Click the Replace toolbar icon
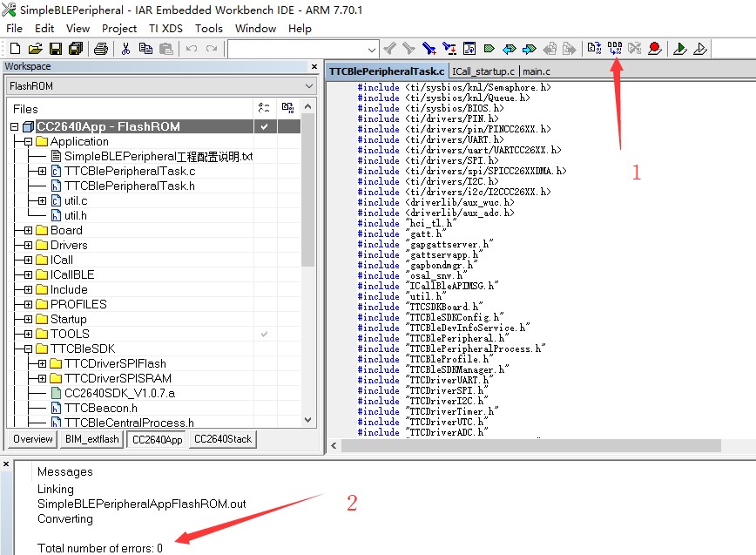The width and height of the screenshot is (756, 555). click(449, 49)
